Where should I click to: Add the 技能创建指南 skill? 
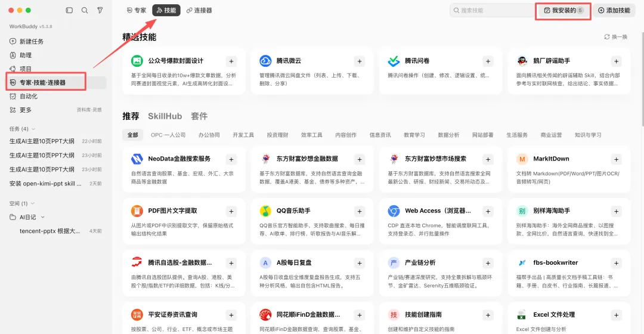click(x=488, y=315)
